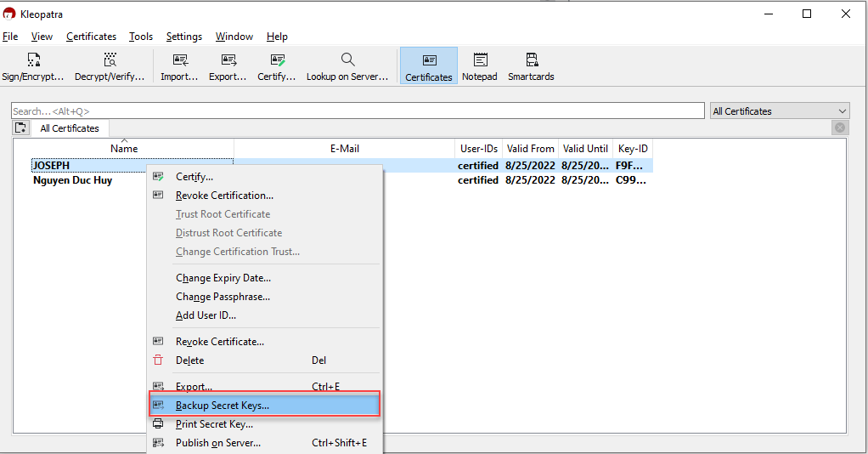Select the Certify toolbar icon
The image size is (868, 454).
(x=277, y=66)
